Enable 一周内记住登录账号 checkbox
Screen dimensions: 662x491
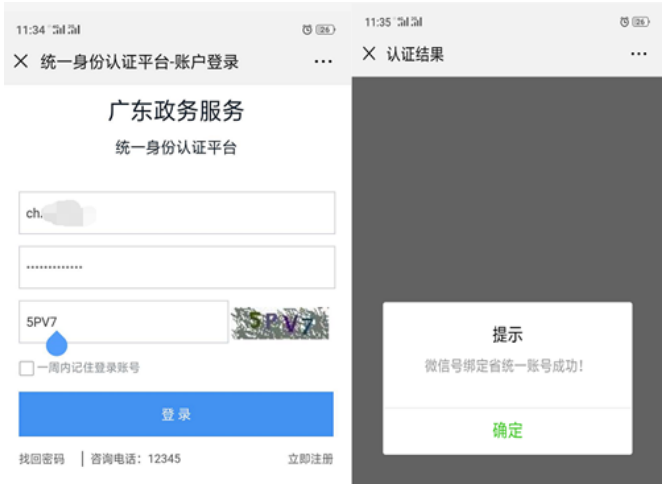click(x=27, y=368)
